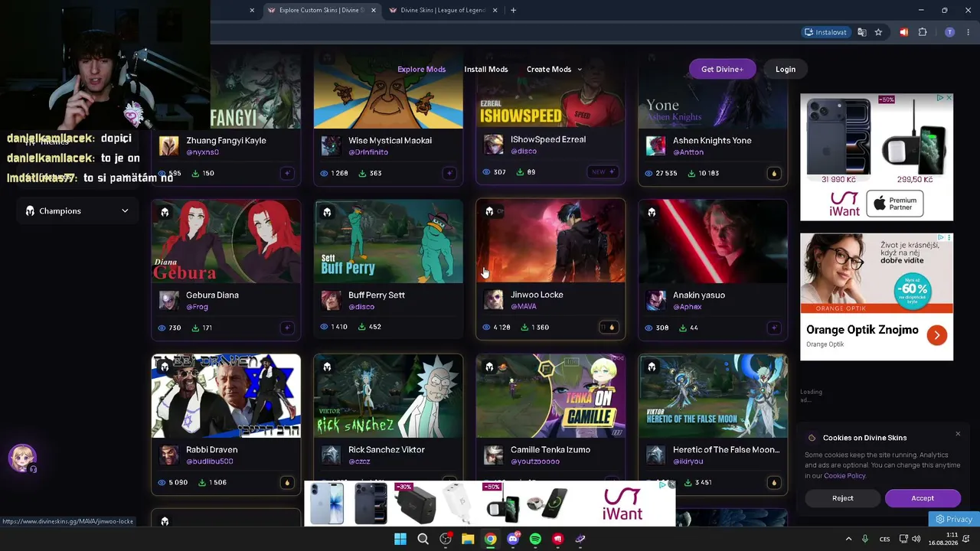980x551 pixels.
Task: Open the Cookie Policy link
Action: (844, 475)
